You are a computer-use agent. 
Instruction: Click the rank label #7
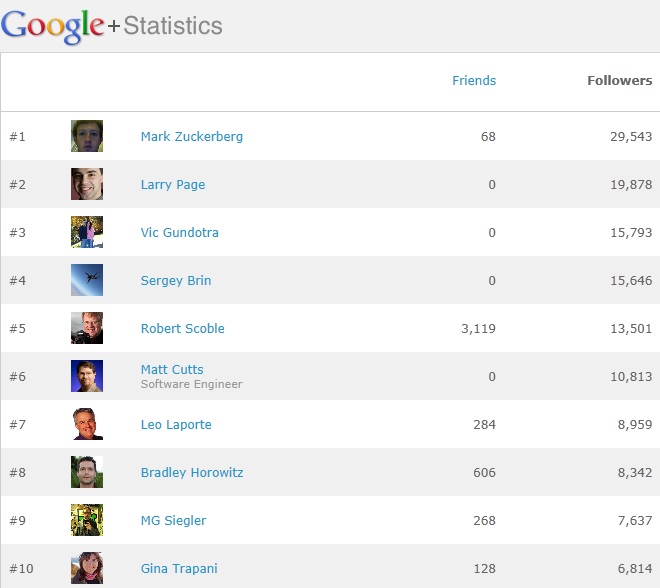pos(17,425)
